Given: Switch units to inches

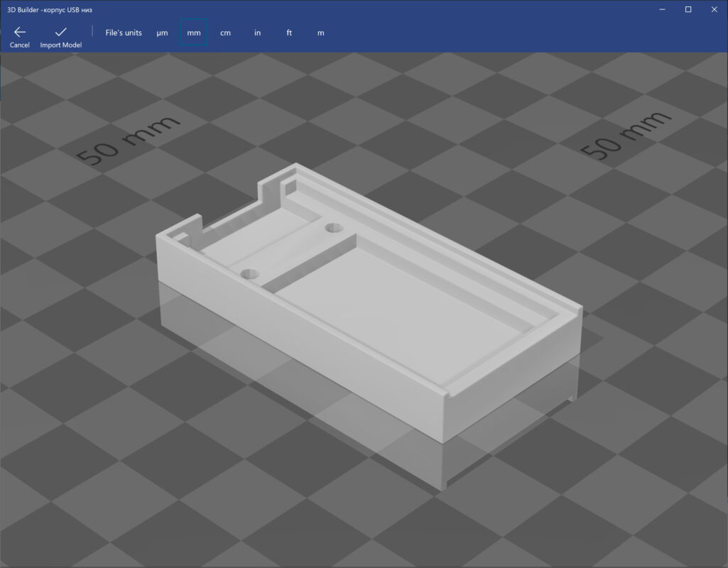Looking at the screenshot, I should pos(257,33).
